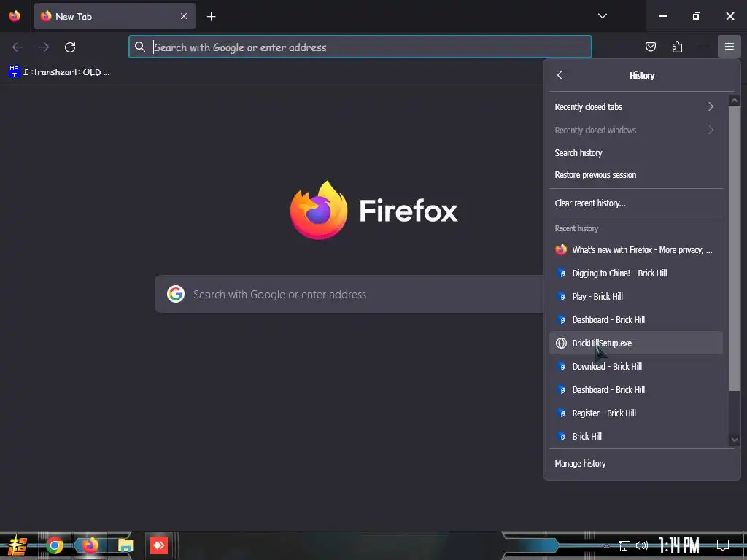Select the New Tab tab
Viewport: 747px width, 560px height.
(115, 16)
